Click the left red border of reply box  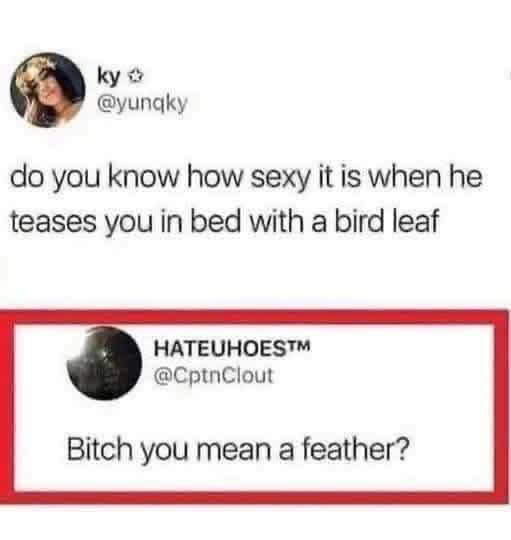pos(7,406)
